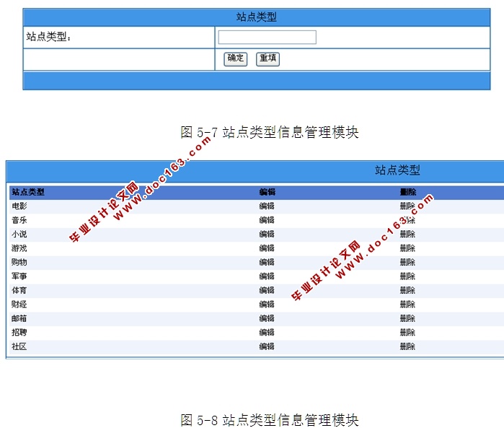Screen dimensions: 504x441
Task: Open 编辑 for the 社区 row
Action: 267,346
